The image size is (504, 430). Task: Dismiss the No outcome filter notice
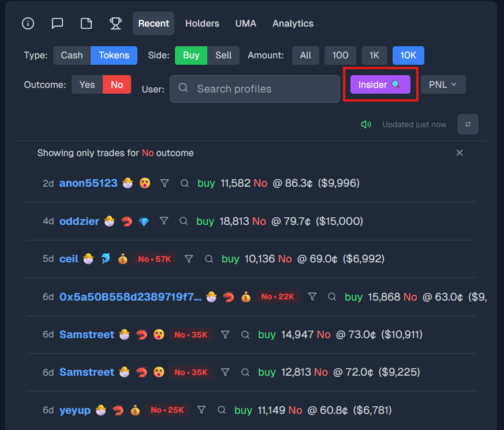460,153
